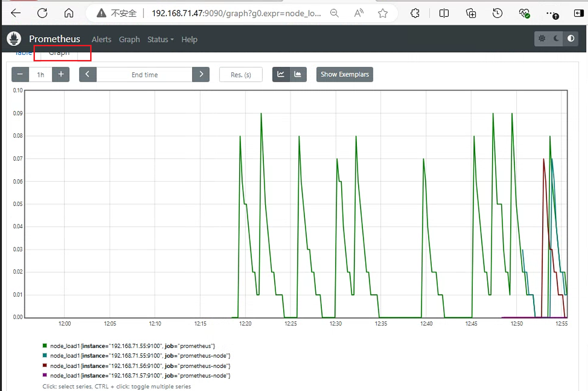Open browser extensions puzzle icon
Screen dimensions: 588x391
click(415, 13)
